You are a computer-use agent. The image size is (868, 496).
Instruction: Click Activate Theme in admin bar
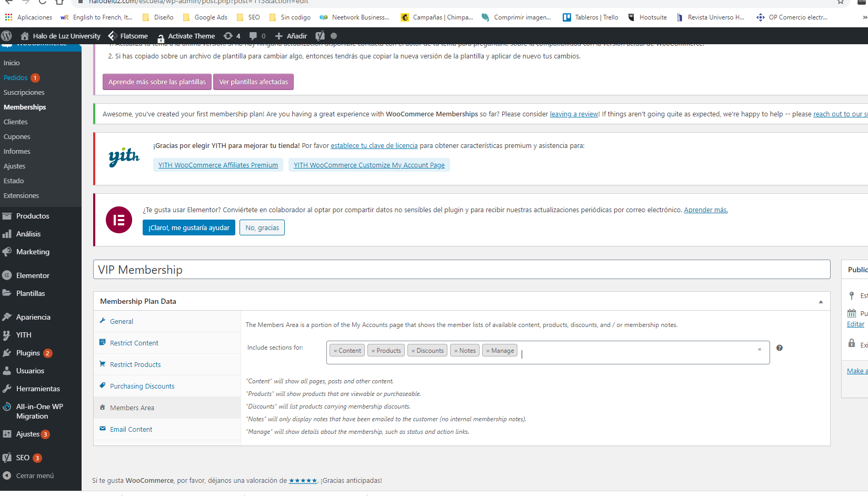tap(186, 36)
